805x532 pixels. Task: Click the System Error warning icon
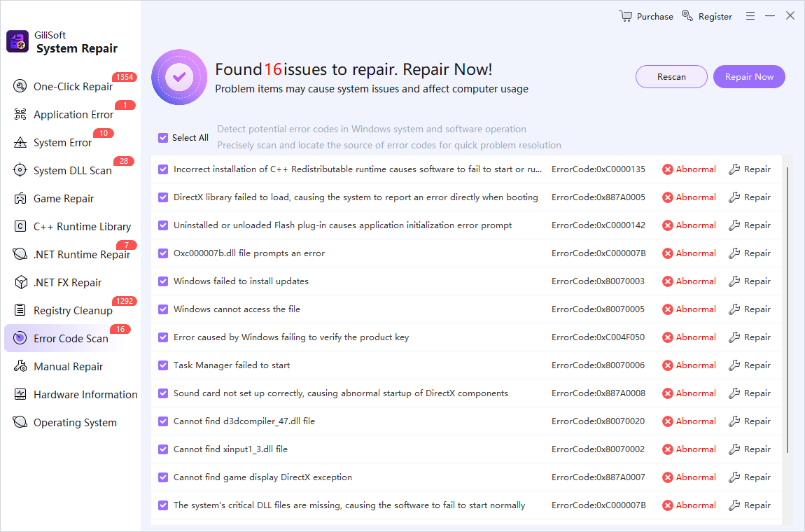tap(20, 142)
